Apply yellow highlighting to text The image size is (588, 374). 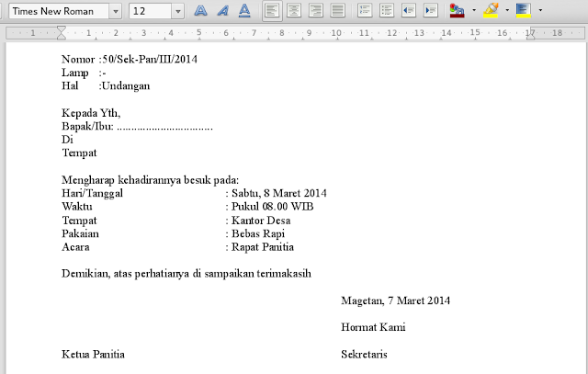click(x=491, y=10)
